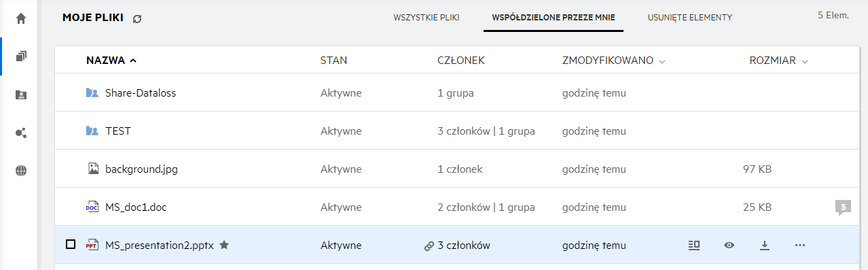Sort by Nazwa column arrow
The width and height of the screenshot is (868, 270).
(133, 61)
